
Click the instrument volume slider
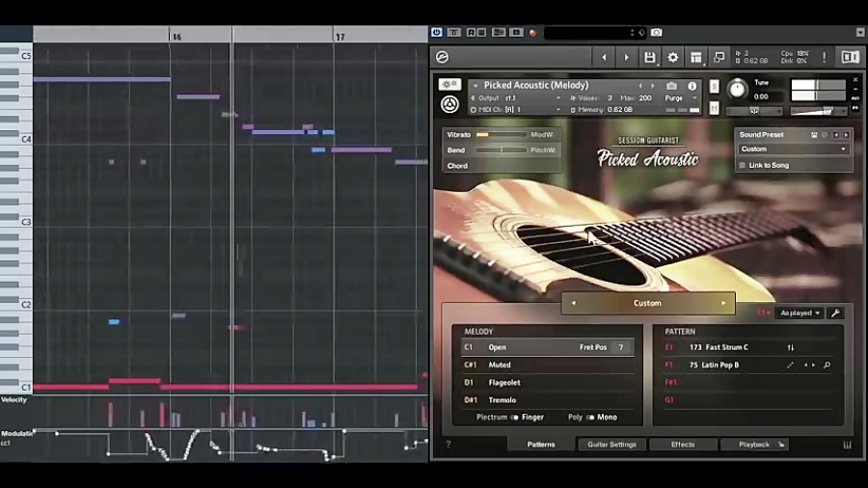[x=817, y=111]
